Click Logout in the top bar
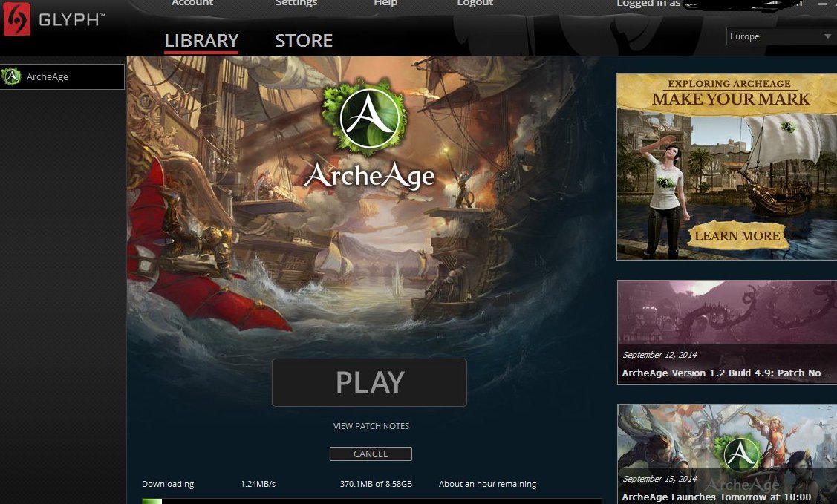 click(x=475, y=3)
